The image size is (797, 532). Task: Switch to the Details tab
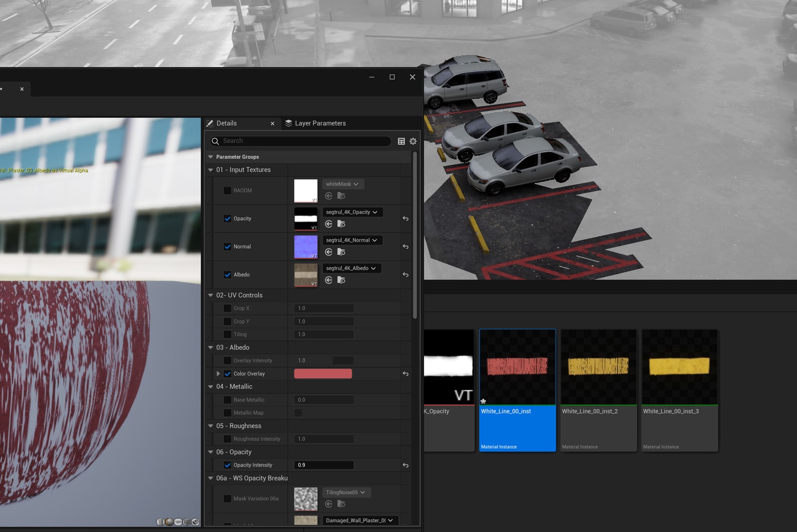226,123
